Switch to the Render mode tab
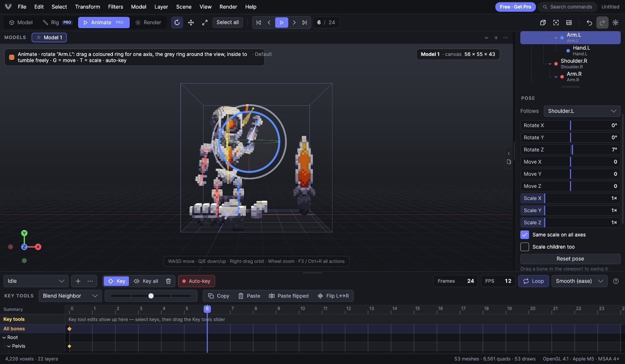Image resolution: width=625 pixels, height=364 pixels. [x=148, y=23]
